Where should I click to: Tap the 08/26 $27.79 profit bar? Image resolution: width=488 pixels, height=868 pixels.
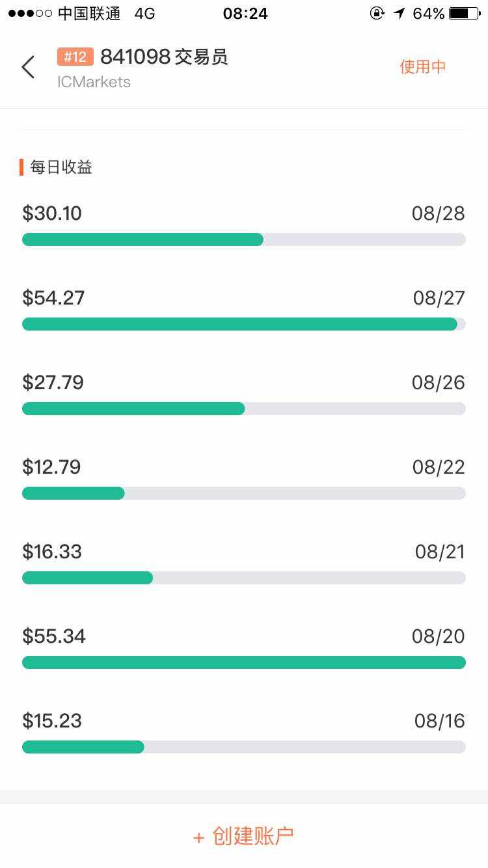[243, 409]
